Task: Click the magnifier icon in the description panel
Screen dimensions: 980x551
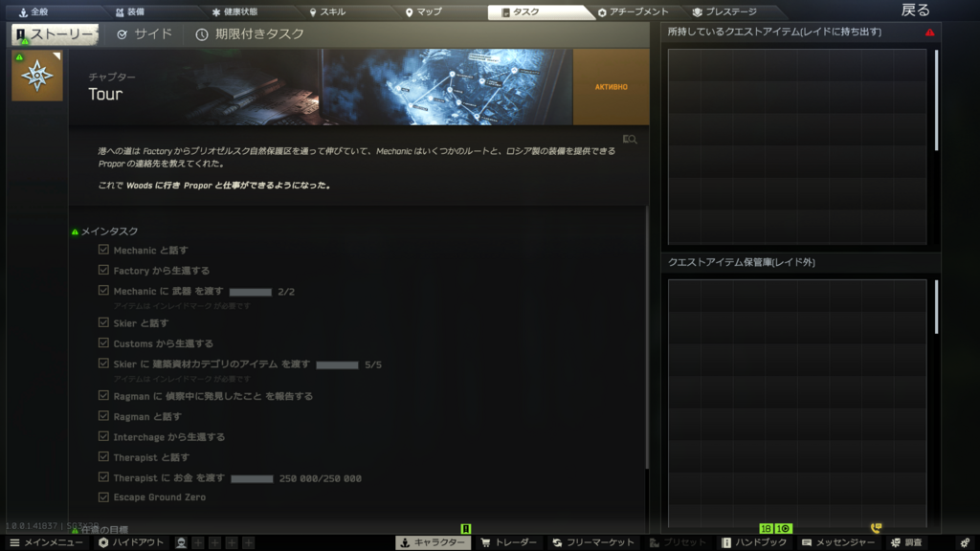Action: point(629,140)
